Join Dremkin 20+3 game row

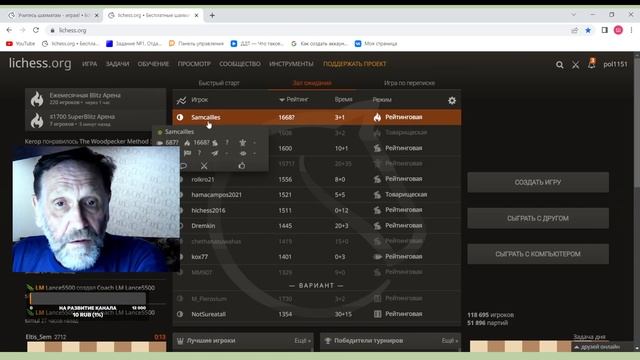point(317,226)
